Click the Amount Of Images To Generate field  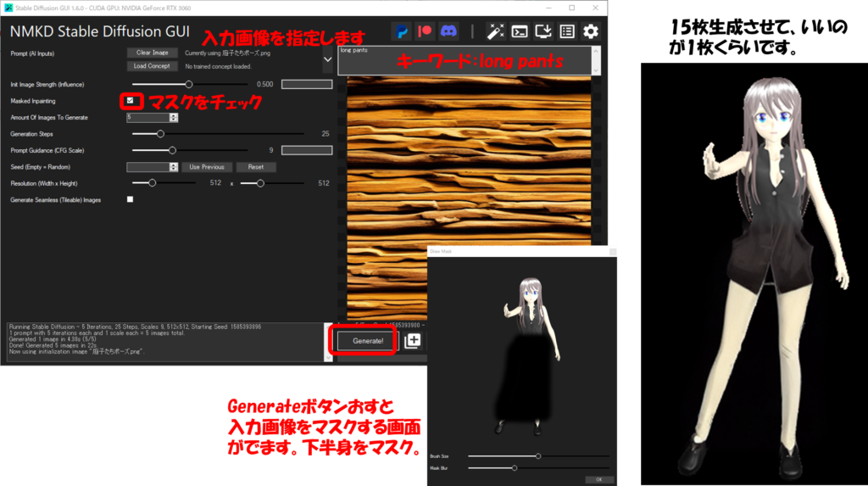pos(147,118)
